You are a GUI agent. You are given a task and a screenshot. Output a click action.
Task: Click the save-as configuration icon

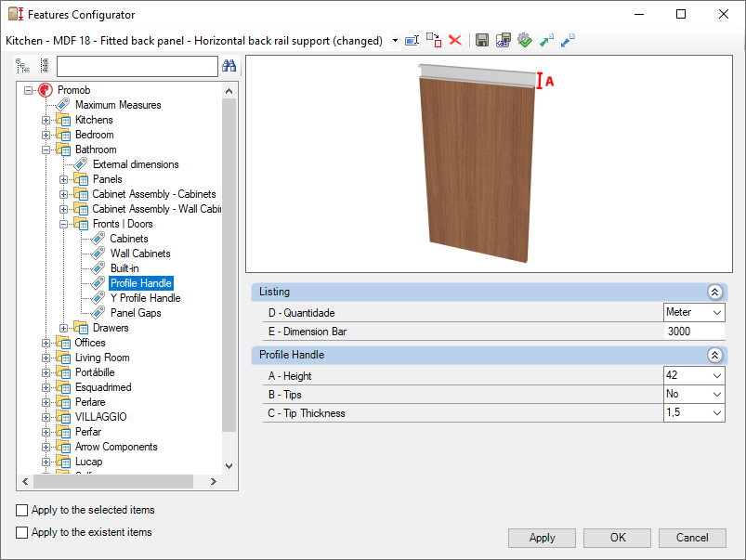pyautogui.click(x=503, y=41)
